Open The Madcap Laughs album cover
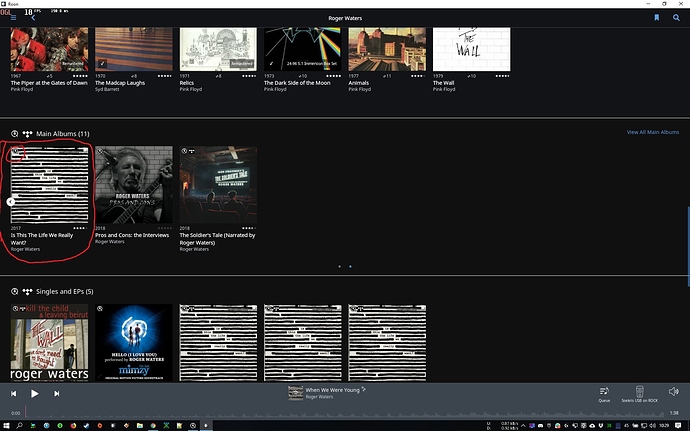The width and height of the screenshot is (690, 431). click(x=134, y=49)
